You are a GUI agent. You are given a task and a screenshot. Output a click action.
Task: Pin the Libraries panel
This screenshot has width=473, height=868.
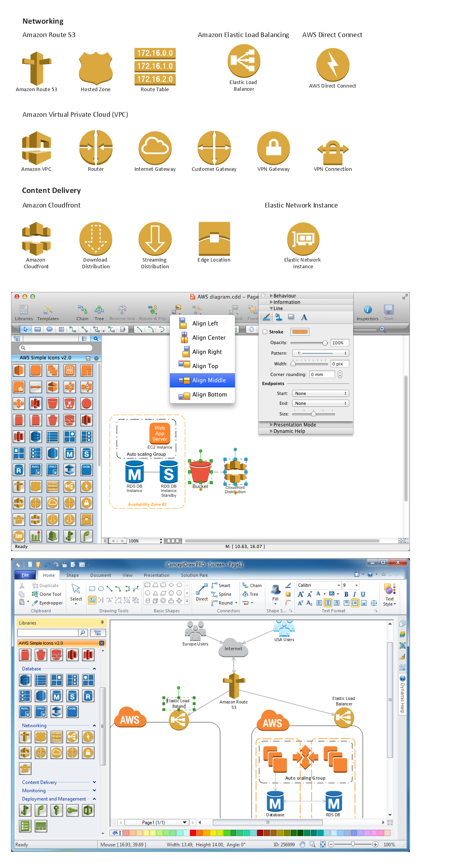point(102,623)
